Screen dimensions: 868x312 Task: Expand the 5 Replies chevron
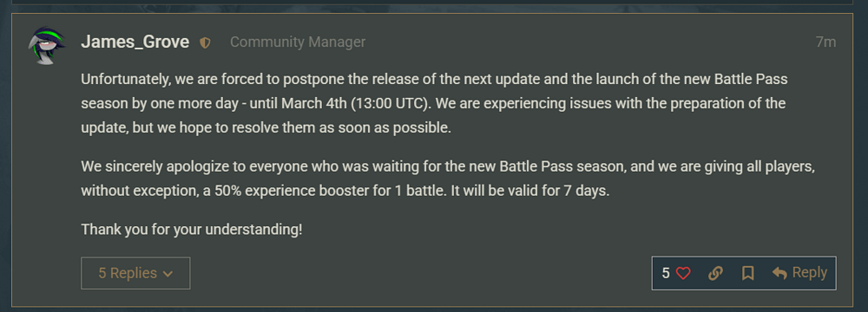coord(168,274)
